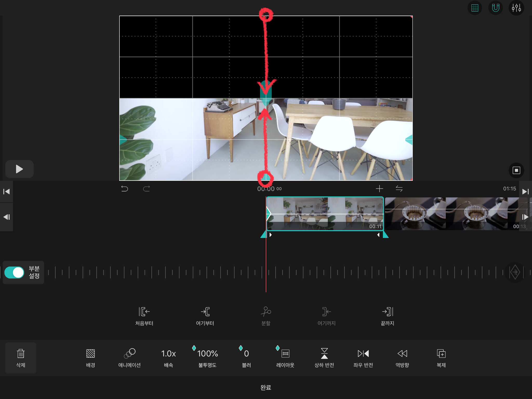The width and height of the screenshot is (532, 399).
Task: Click the undo arrow
Action: [124, 189]
